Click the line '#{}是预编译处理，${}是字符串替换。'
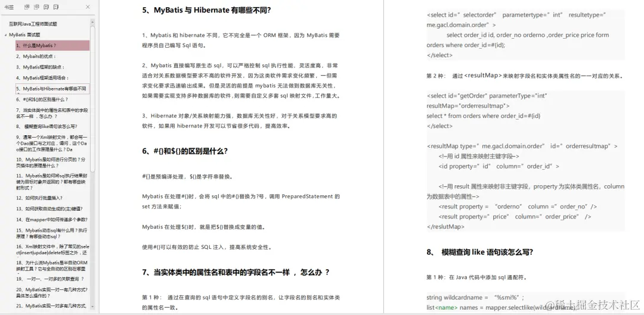The width and height of the screenshot is (644, 315). (188, 177)
